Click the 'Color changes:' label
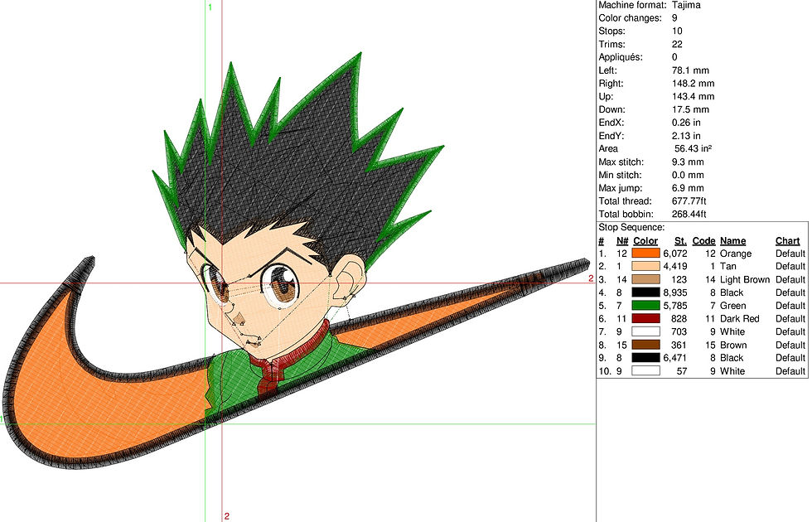The width and height of the screenshot is (812, 522). [x=631, y=18]
